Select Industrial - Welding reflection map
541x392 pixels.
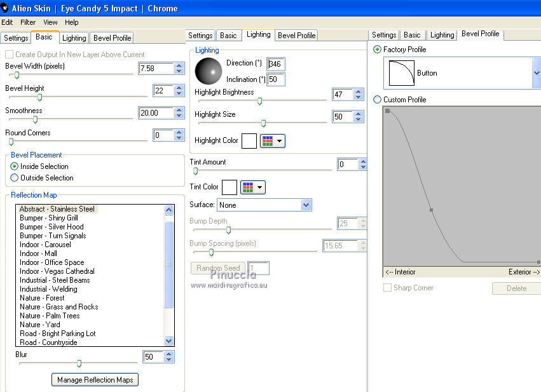(48, 289)
